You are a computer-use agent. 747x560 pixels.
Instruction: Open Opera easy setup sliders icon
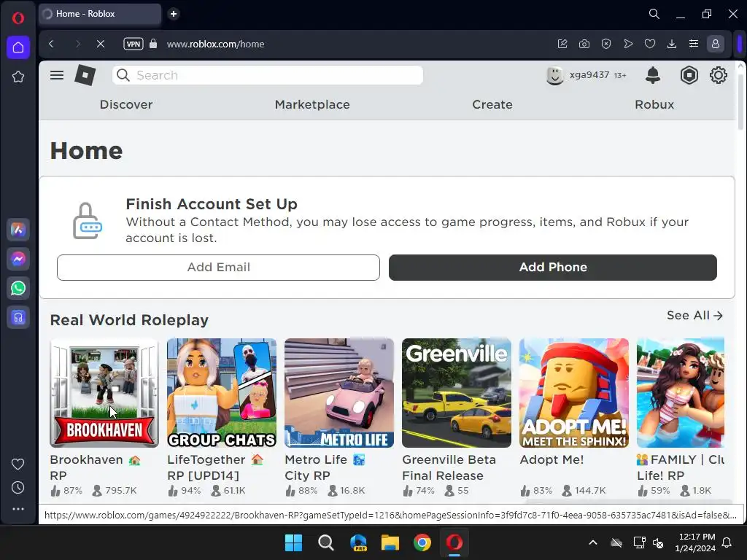click(694, 44)
